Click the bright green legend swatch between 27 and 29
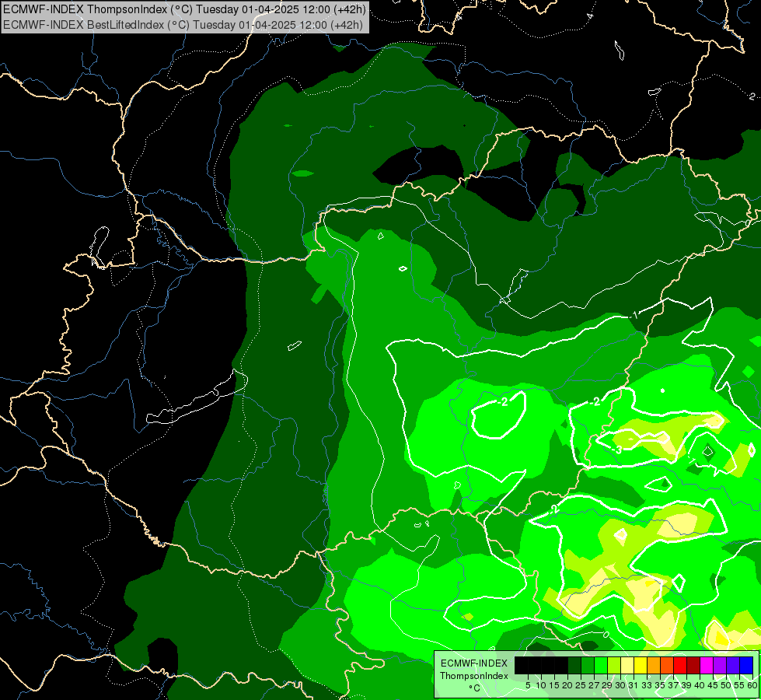This screenshot has width=761, height=700. click(x=601, y=665)
